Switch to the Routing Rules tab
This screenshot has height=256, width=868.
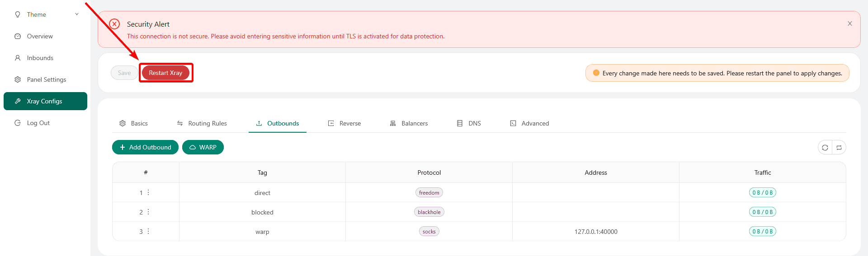click(202, 123)
